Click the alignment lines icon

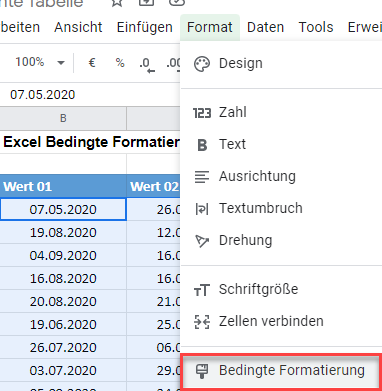(202, 177)
